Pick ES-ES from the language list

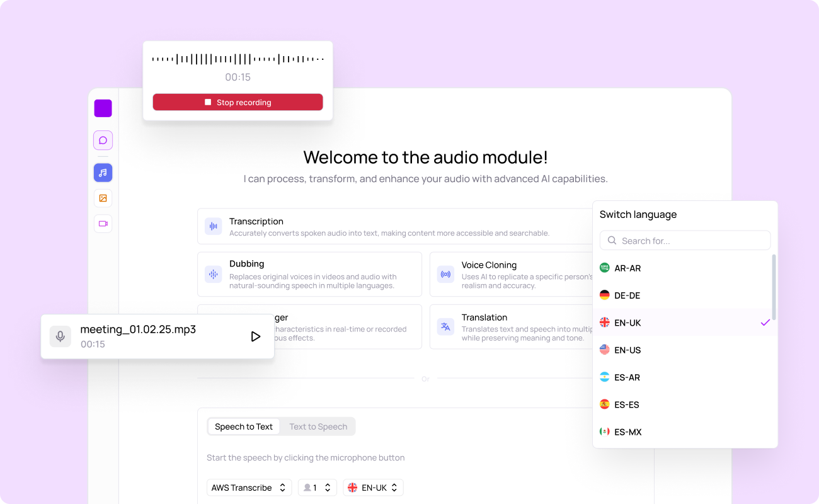[682, 404]
